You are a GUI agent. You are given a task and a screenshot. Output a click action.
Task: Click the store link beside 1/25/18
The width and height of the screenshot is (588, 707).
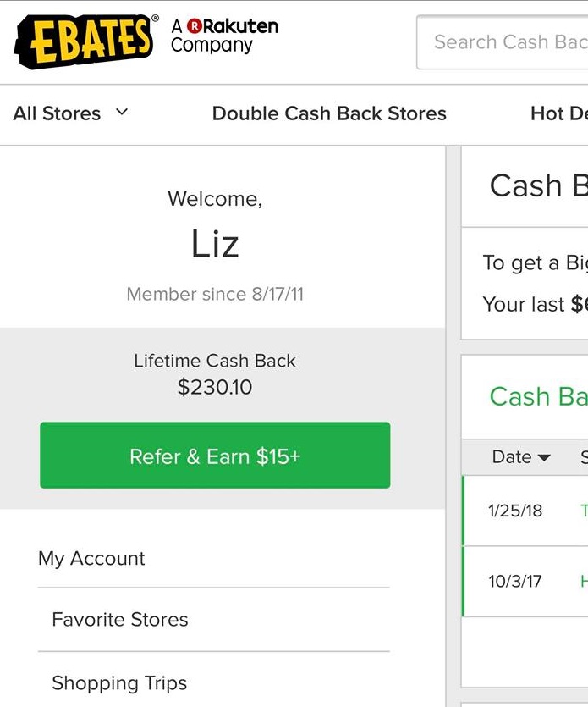click(x=584, y=511)
